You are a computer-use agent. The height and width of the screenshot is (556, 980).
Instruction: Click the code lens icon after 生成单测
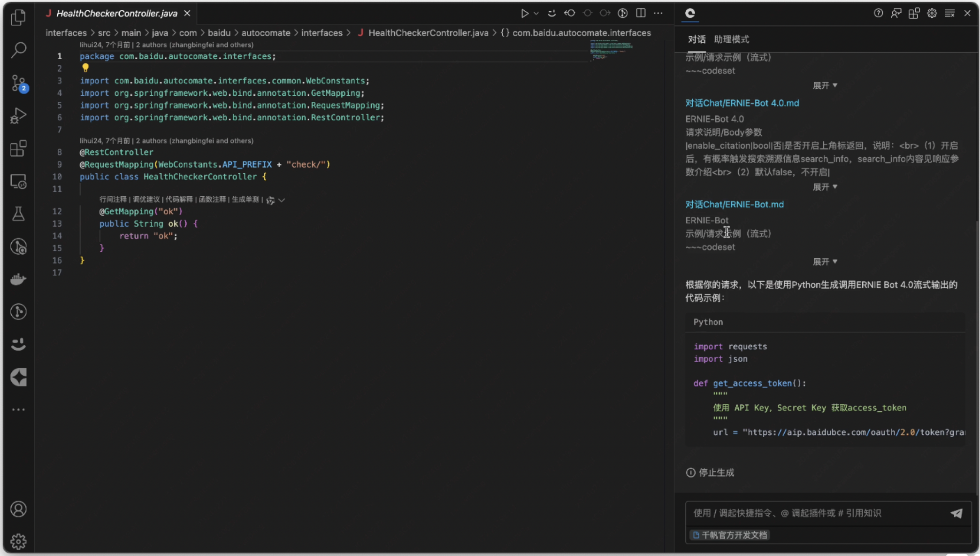270,200
